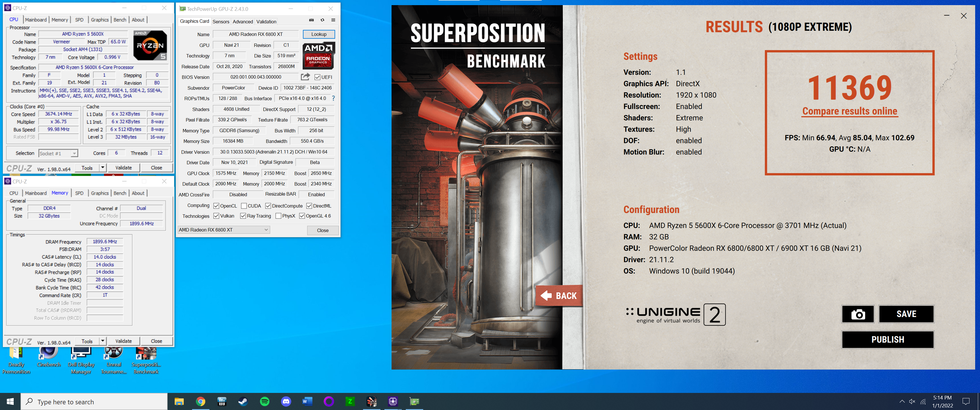Click the Bus Interface question mark icon

(333, 98)
